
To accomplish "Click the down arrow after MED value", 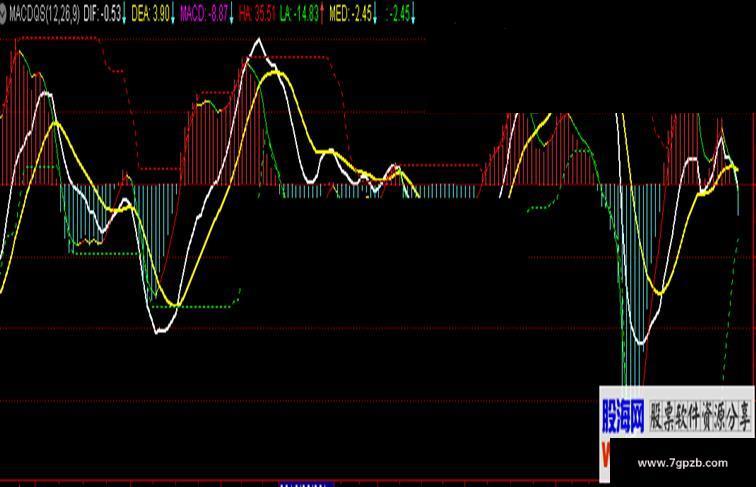I will pyautogui.click(x=375, y=14).
